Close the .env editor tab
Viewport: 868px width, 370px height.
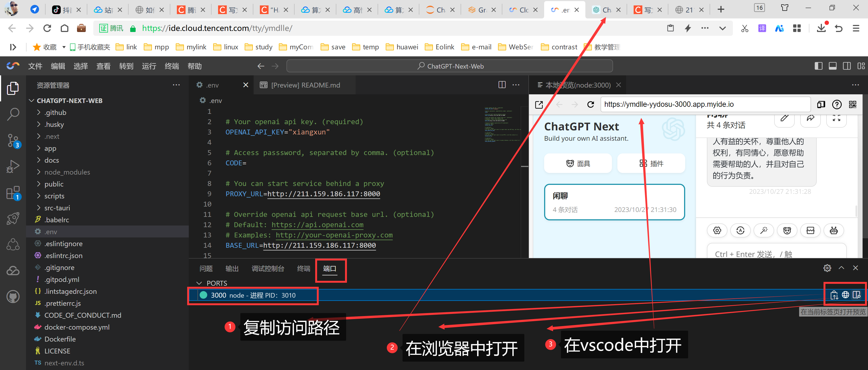pos(246,85)
